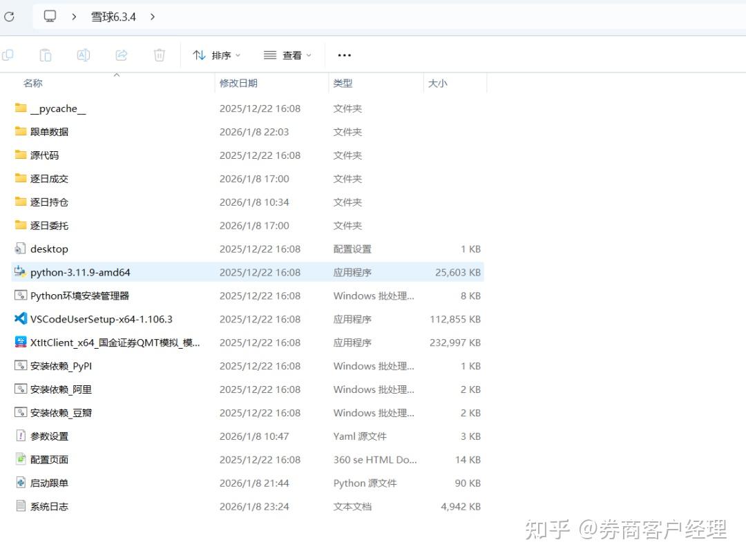Click the 360 se HTML Do... type cell
746x560 pixels.
(375, 460)
